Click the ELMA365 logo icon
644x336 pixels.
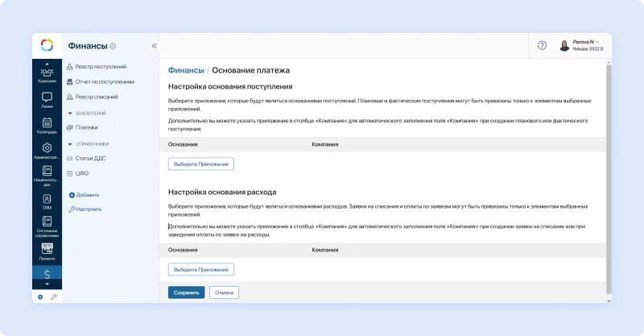47,45
